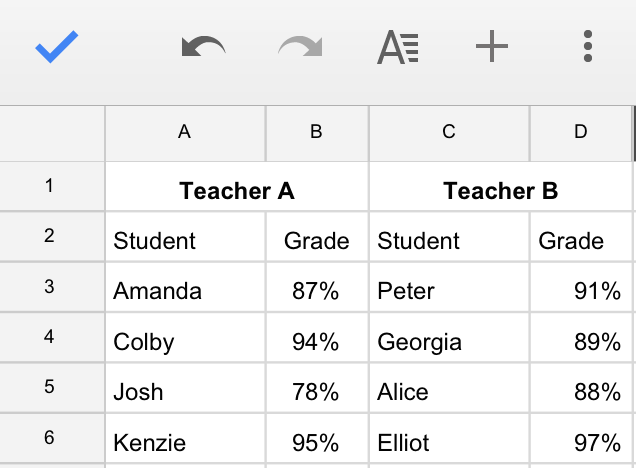Click the Teacher B merged cell

(501, 187)
